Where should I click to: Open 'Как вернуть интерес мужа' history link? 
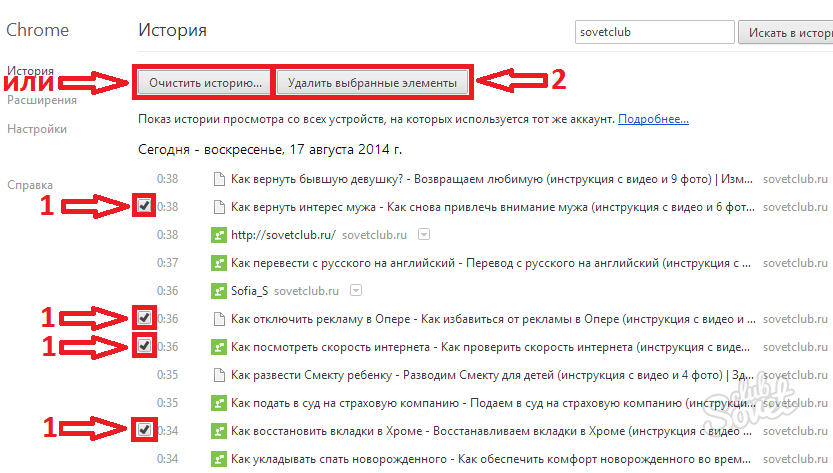click(x=492, y=207)
